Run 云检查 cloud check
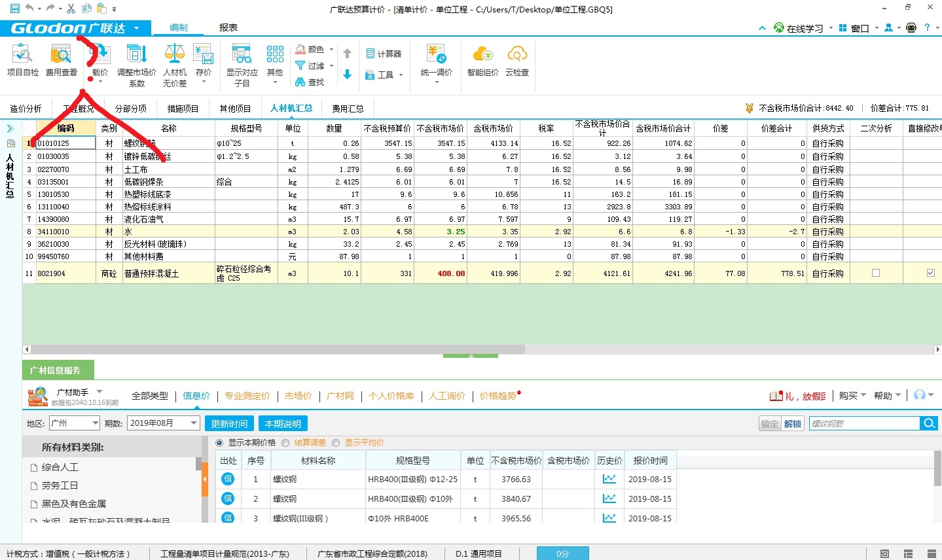 (517, 60)
